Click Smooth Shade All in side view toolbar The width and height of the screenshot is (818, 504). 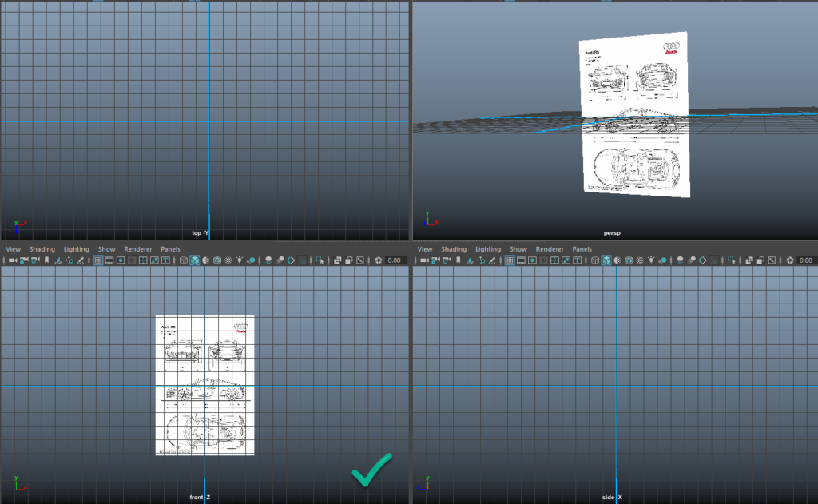(606, 260)
